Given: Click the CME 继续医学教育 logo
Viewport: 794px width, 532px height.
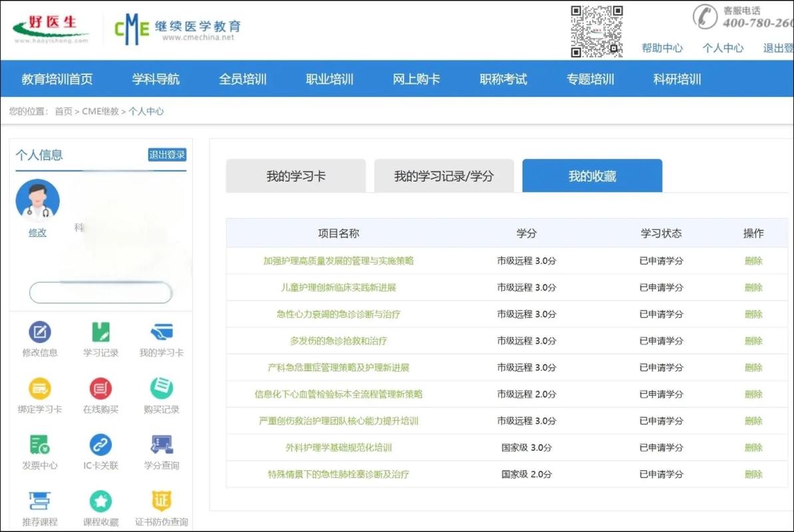Looking at the screenshot, I should (x=177, y=29).
